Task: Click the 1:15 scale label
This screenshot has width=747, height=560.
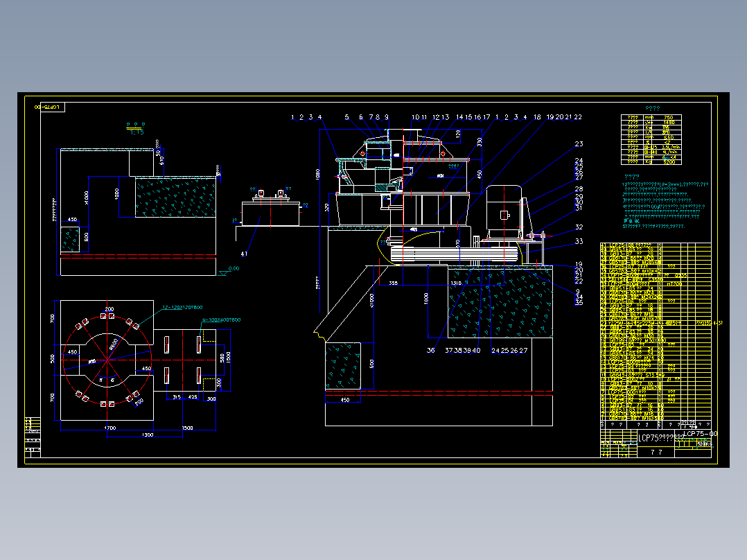Action: pyautogui.click(x=137, y=132)
